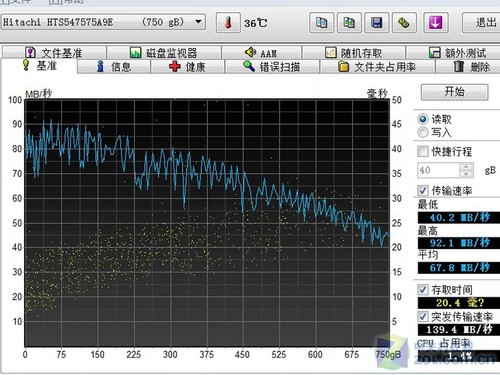Click the purple minimize-to-tray arrow icon
Viewport: 500px width, 375px height.
pos(435,23)
